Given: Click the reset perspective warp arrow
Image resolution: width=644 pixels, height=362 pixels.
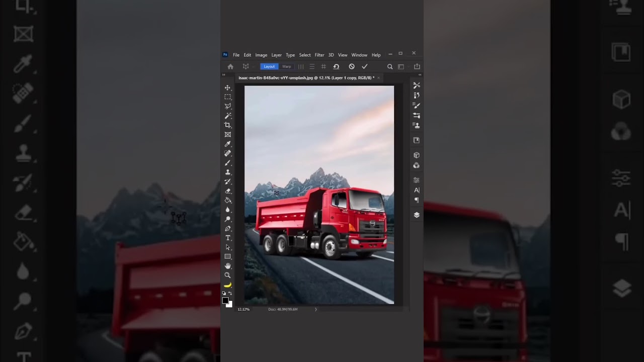Looking at the screenshot, I should click(x=336, y=66).
